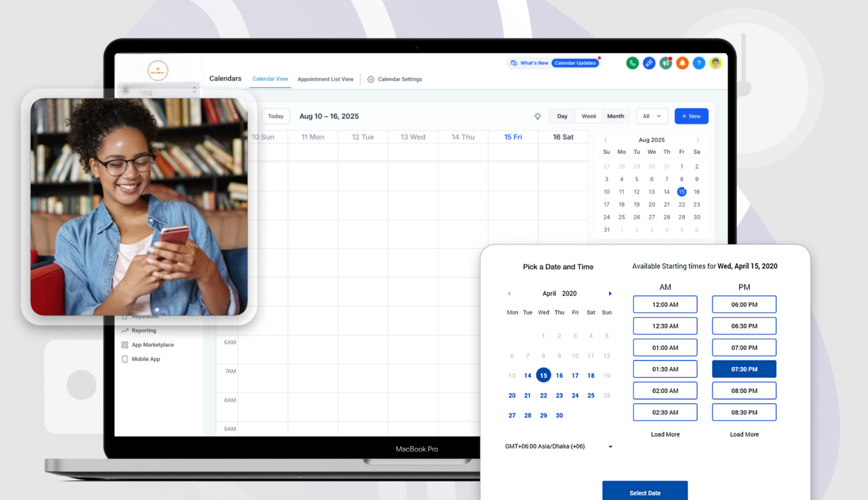Switch to Appointment List View tab
Screen dimensions: 868x500
(325, 79)
